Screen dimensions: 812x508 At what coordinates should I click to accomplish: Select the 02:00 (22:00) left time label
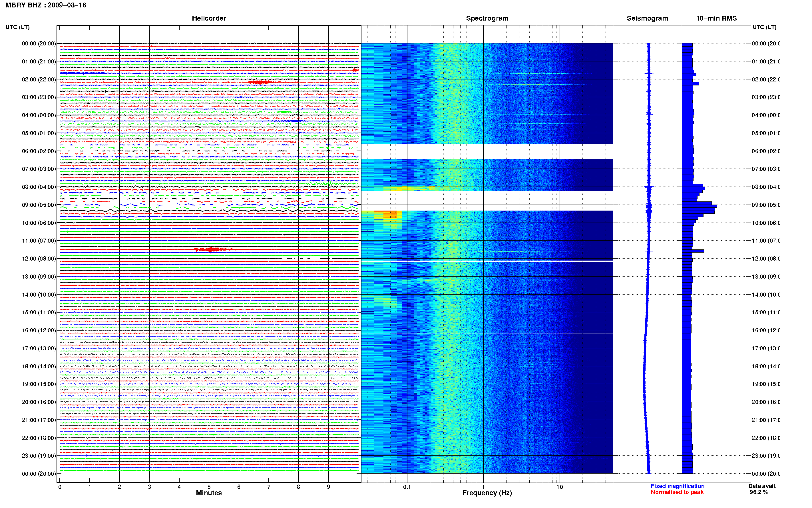39,79
